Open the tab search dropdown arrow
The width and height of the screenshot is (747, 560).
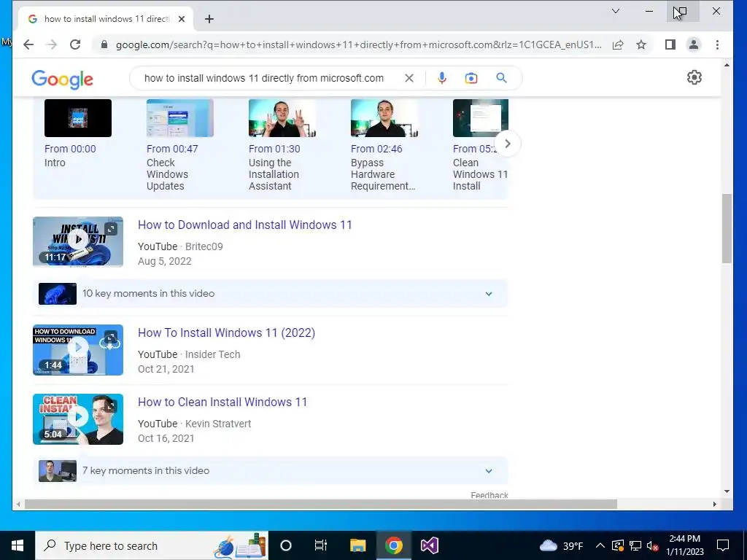tap(616, 11)
